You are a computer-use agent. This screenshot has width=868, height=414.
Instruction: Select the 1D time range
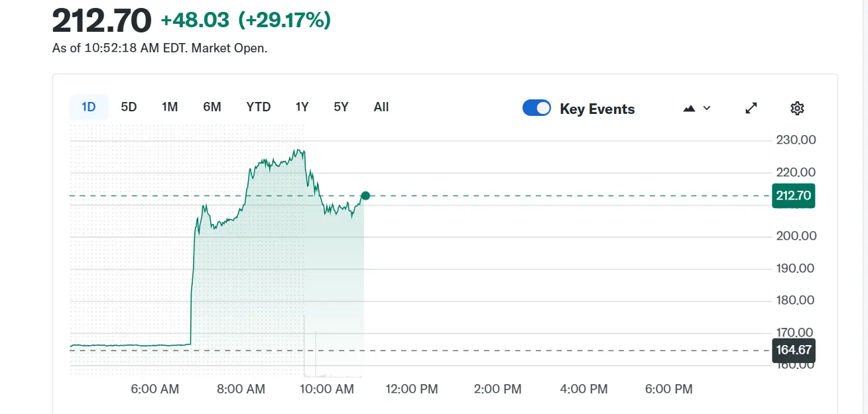[89, 107]
